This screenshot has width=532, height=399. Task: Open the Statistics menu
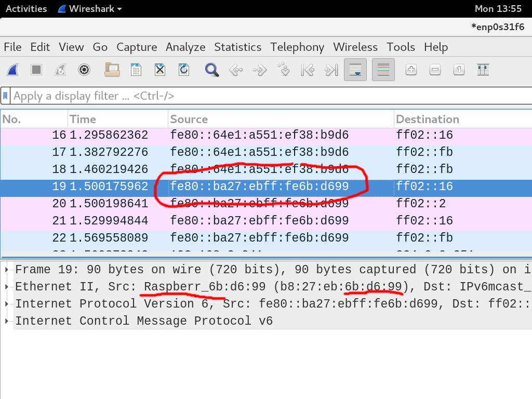pyautogui.click(x=238, y=47)
